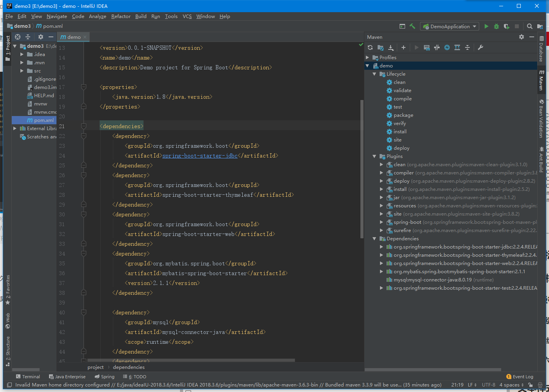Run DemoApplication with Coverage icon
The image size is (549, 392).
pos(507,26)
